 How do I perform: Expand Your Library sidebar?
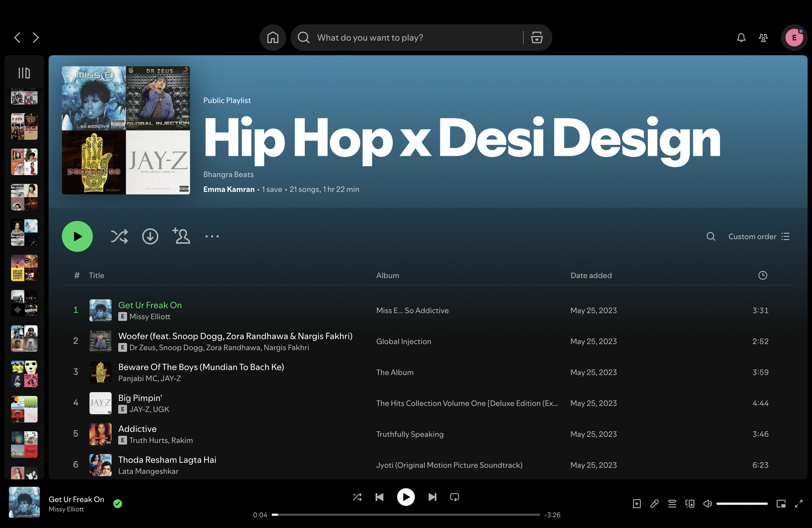click(x=24, y=73)
